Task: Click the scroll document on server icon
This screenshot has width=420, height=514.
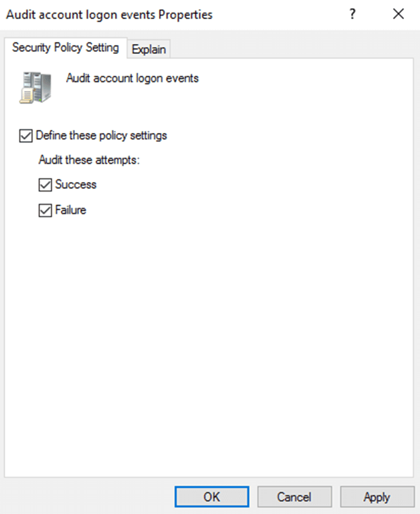Action: click(x=27, y=96)
